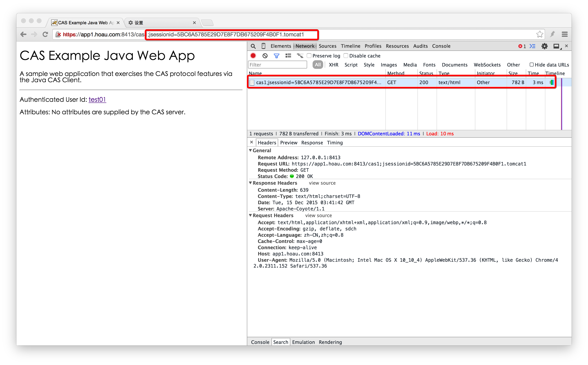Screen dimensions: 588x365
Task: Click the bookmark star in address bar
Action: pyautogui.click(x=539, y=34)
